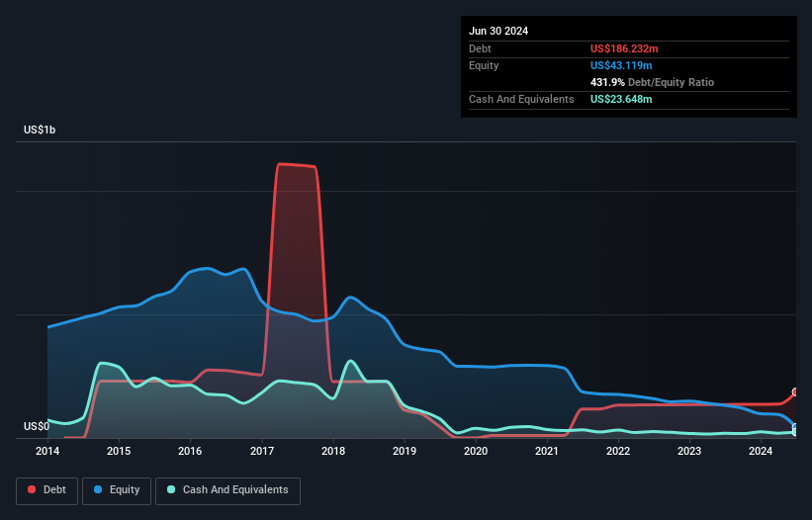Screen dimensions: 812x520
Task: Click the US$43.119m equity value
Action: pyautogui.click(x=621, y=65)
